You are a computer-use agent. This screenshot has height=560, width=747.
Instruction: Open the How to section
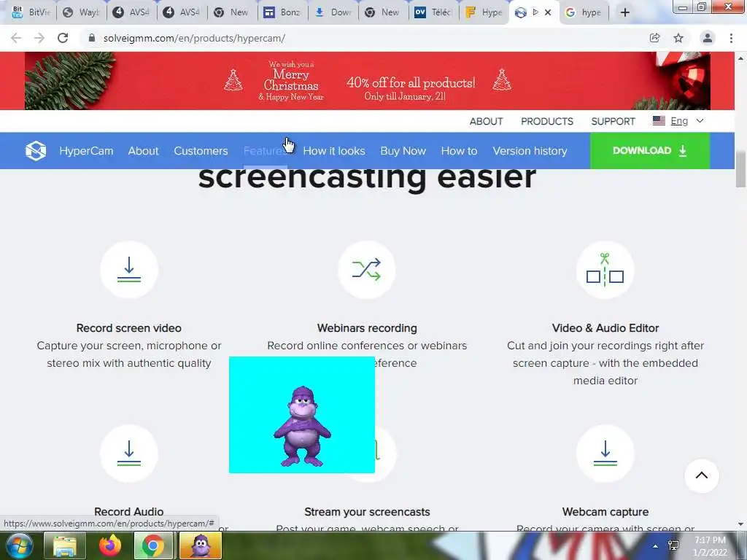click(x=460, y=151)
